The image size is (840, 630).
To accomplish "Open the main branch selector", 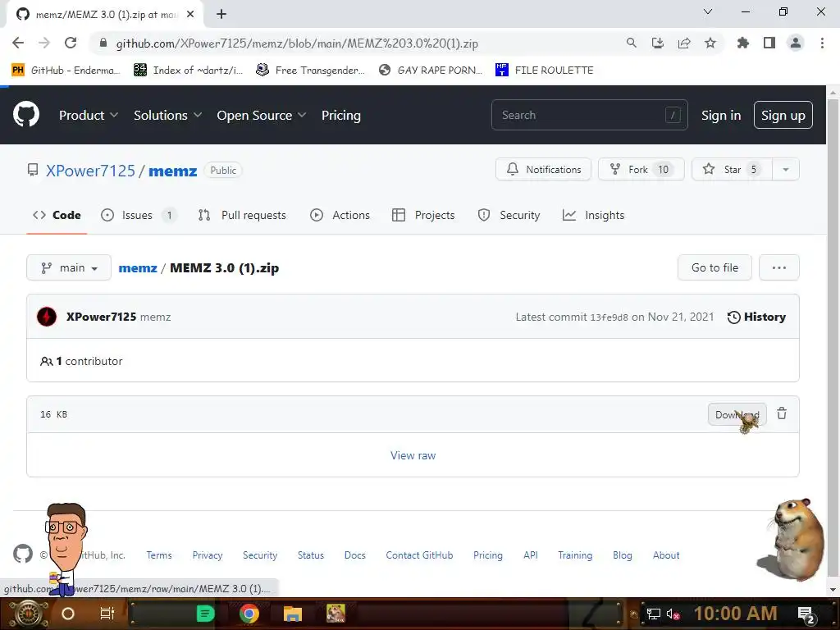I will 69,267.
